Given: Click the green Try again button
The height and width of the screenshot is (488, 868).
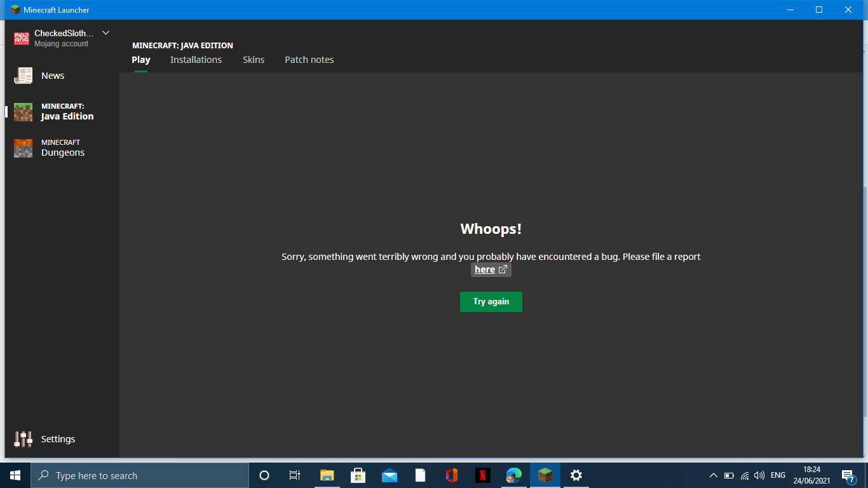Looking at the screenshot, I should coord(491,302).
